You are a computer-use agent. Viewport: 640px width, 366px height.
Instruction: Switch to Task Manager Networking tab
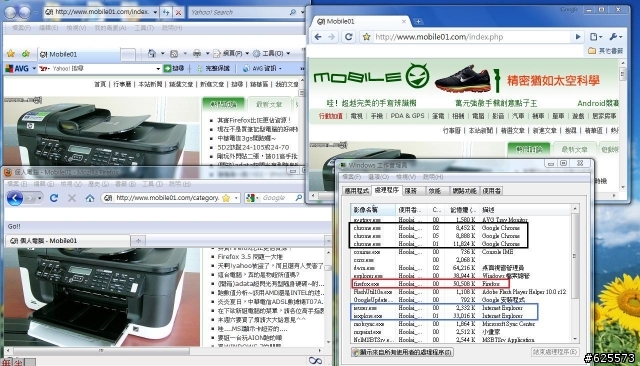464,191
